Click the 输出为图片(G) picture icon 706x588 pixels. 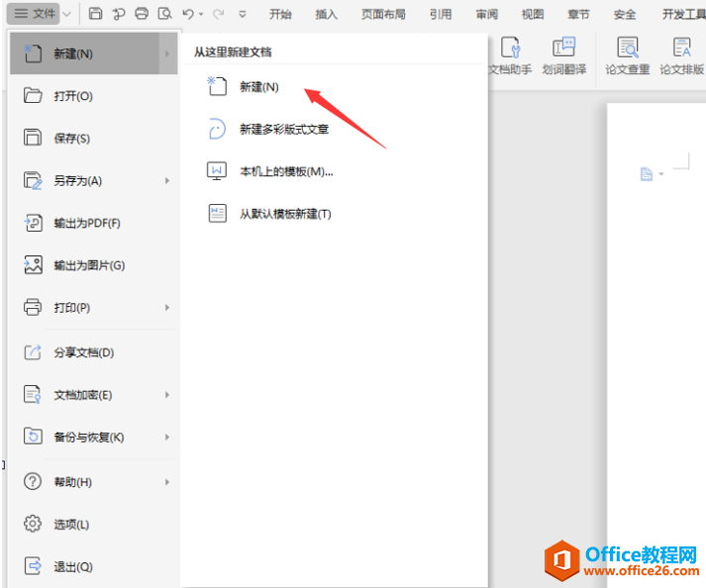[33, 265]
